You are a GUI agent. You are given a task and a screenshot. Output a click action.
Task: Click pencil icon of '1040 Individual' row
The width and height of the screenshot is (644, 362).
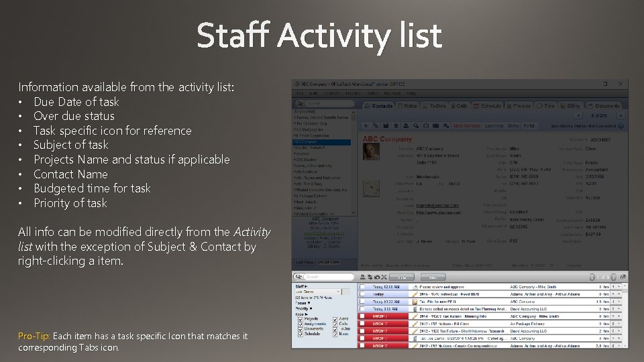415,294
